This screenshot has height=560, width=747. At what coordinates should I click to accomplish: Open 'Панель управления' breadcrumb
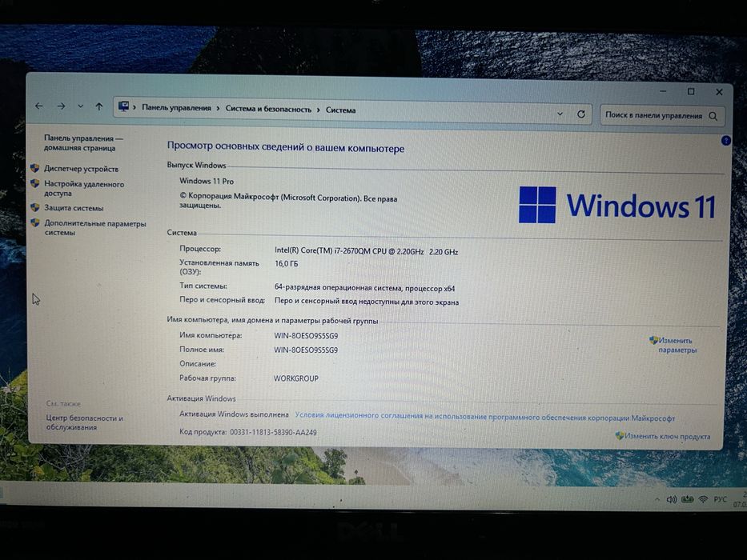(x=176, y=108)
